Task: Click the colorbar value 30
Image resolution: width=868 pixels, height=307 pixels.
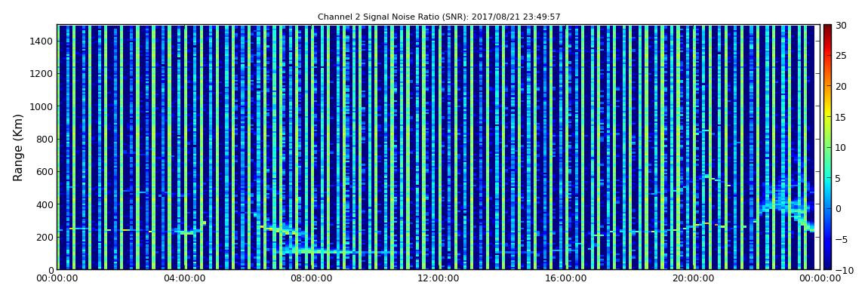Action: tap(842, 26)
